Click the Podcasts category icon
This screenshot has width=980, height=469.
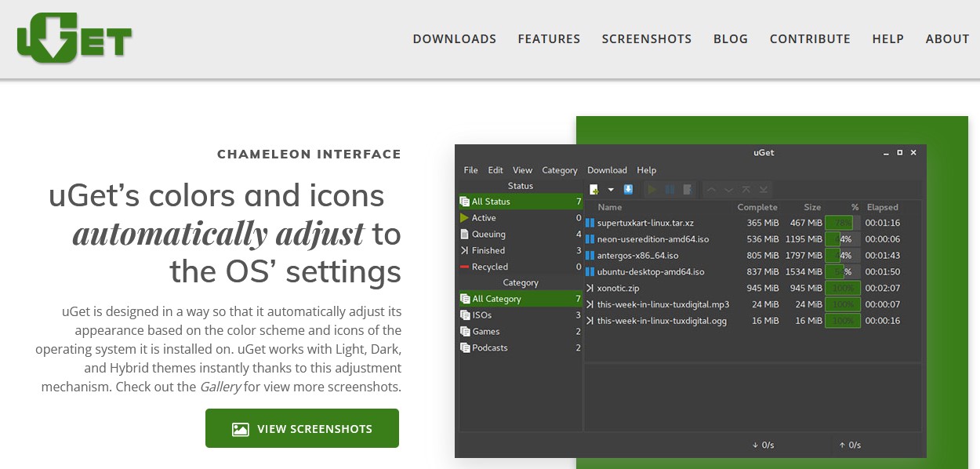tap(465, 348)
